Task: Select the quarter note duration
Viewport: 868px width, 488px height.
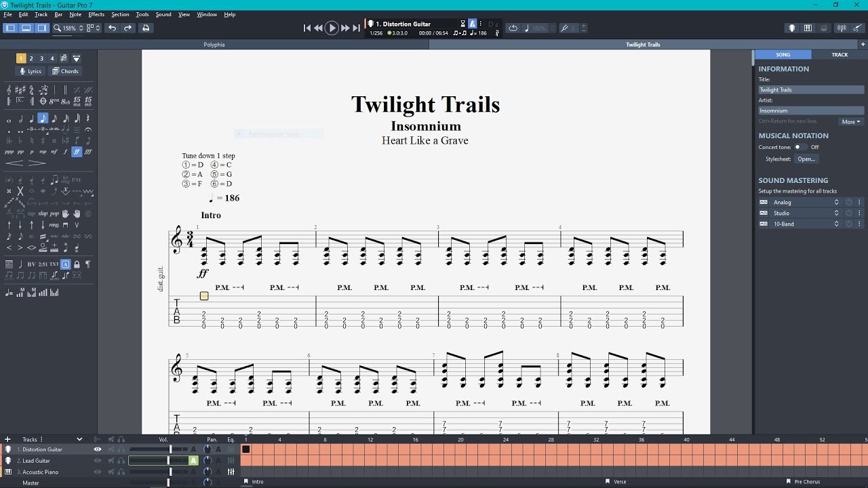Action: 31,119
